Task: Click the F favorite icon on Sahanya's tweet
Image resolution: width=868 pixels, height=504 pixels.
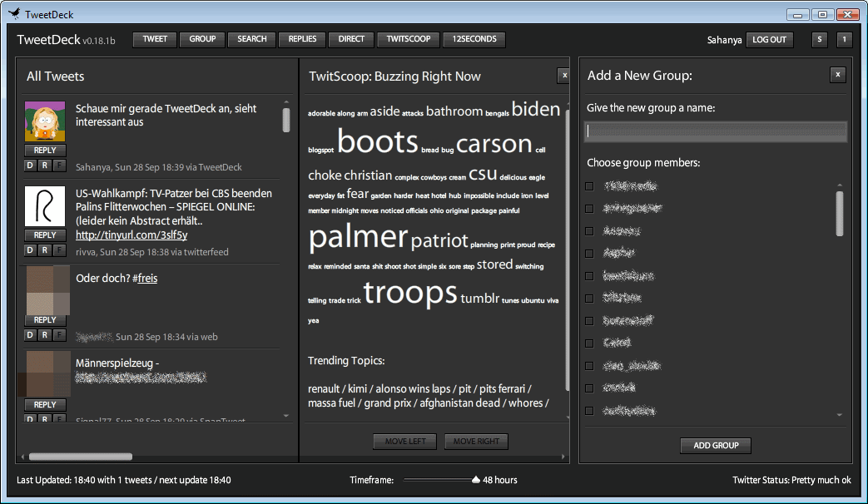Action: pos(59,166)
